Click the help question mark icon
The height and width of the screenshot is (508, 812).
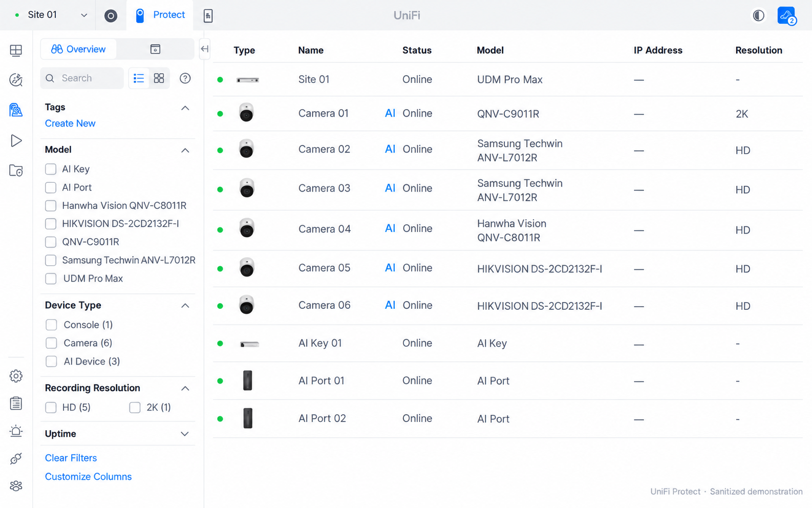point(185,78)
